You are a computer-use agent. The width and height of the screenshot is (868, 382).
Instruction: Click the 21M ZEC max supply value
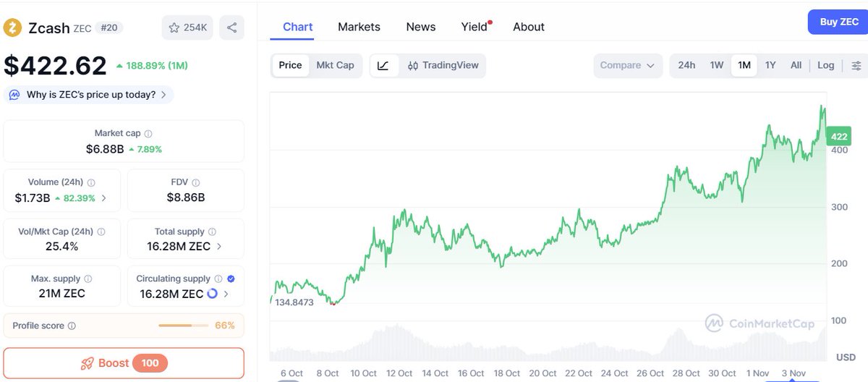click(x=61, y=294)
